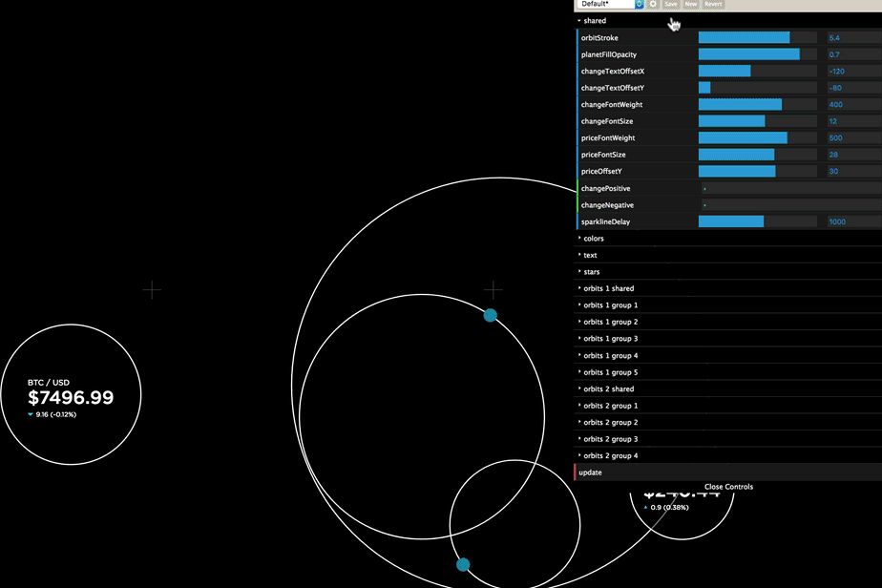
Task: Expand the orbits 1 group 4 folder
Action: coord(728,356)
